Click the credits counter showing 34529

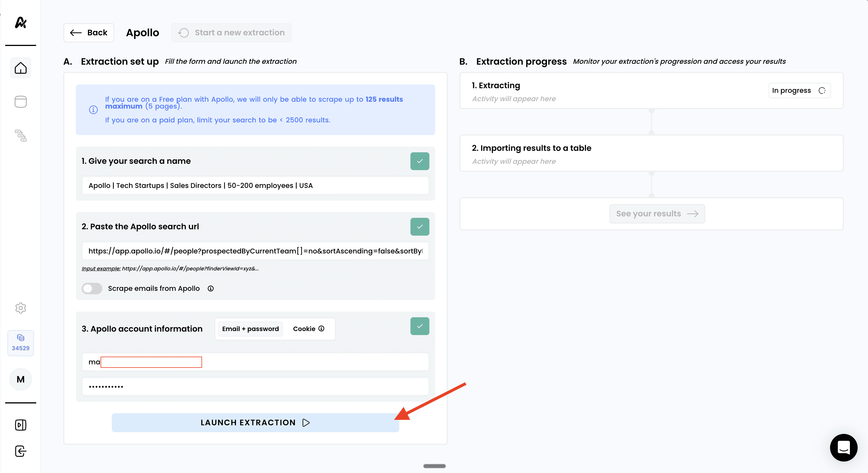(21, 343)
